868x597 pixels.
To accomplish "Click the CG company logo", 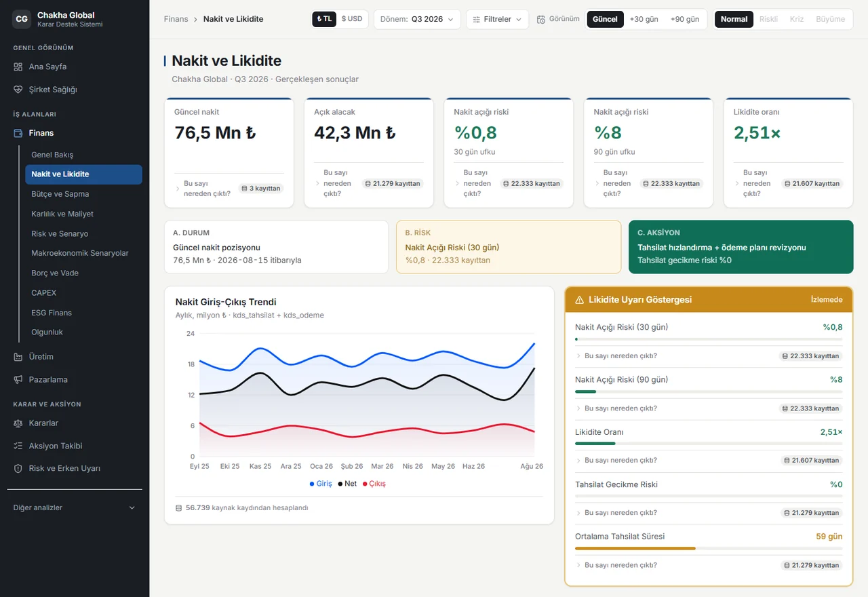I will [22, 19].
